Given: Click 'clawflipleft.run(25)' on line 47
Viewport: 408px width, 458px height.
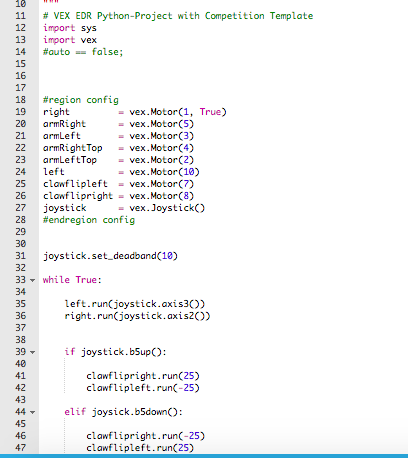Looking at the screenshot, I should [x=140, y=448].
